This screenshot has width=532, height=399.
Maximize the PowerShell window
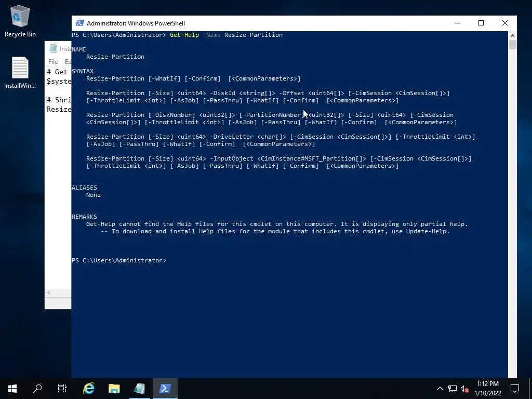481,23
